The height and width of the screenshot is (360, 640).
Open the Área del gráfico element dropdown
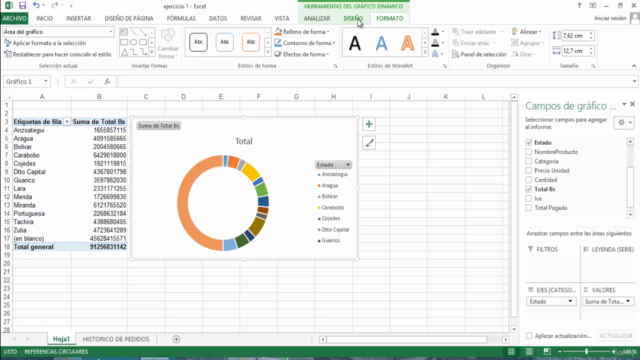[111, 32]
